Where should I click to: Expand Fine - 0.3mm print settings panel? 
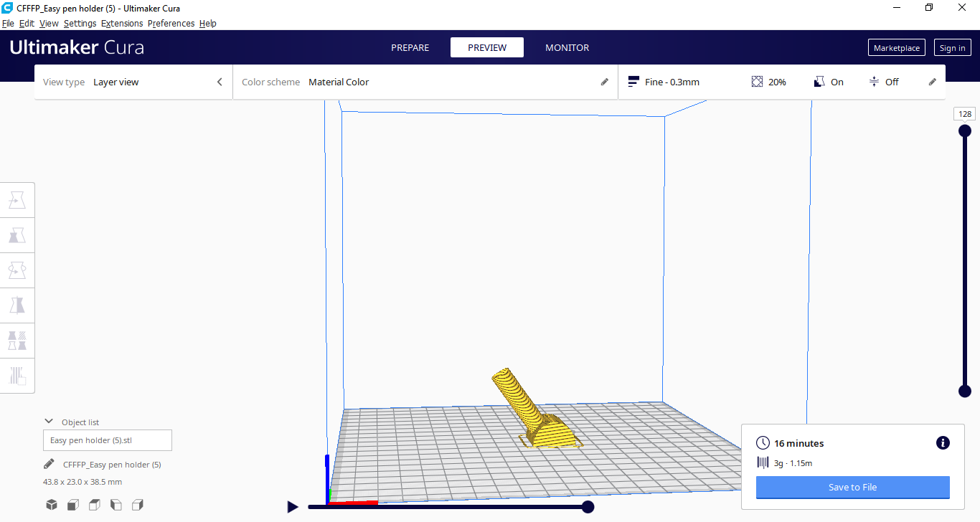[x=781, y=82]
